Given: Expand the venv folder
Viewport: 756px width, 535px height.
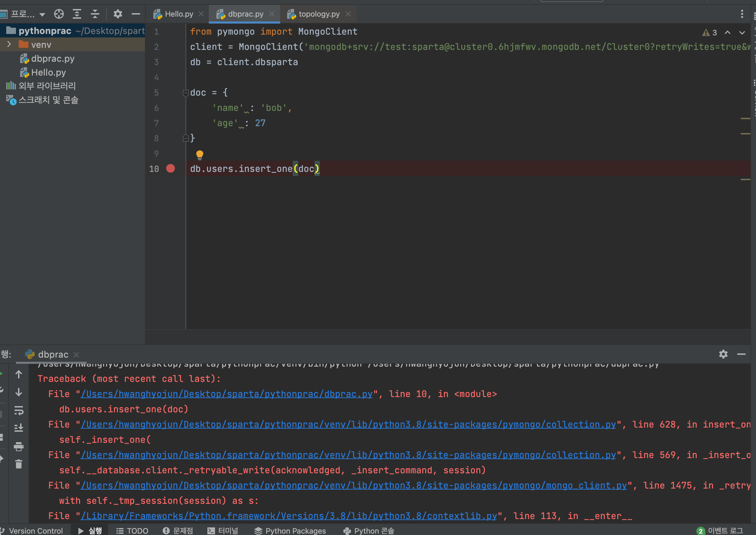Looking at the screenshot, I should (x=9, y=44).
